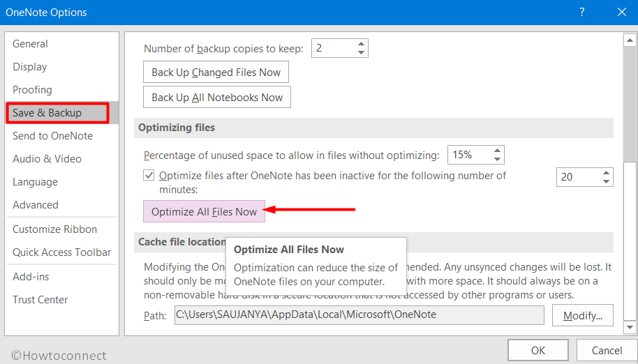This screenshot has height=364, width=638.
Task: Click Back Up All Notebooks Now
Action: [217, 97]
